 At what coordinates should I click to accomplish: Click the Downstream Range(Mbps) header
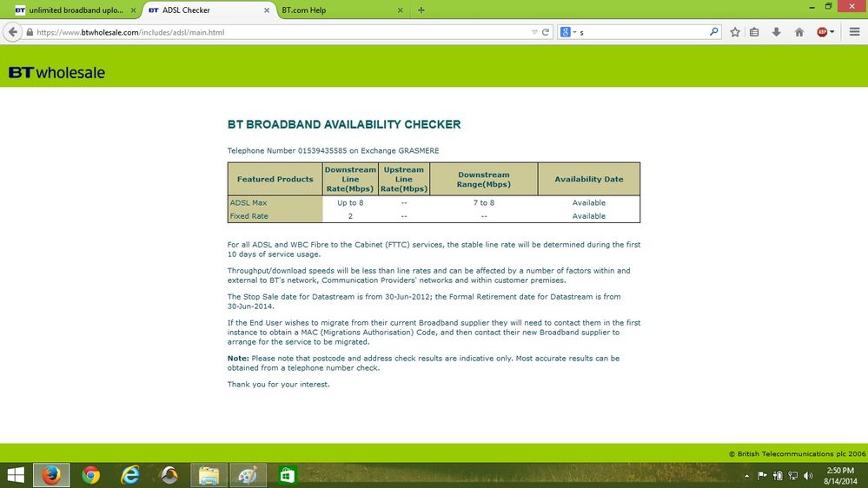click(483, 179)
